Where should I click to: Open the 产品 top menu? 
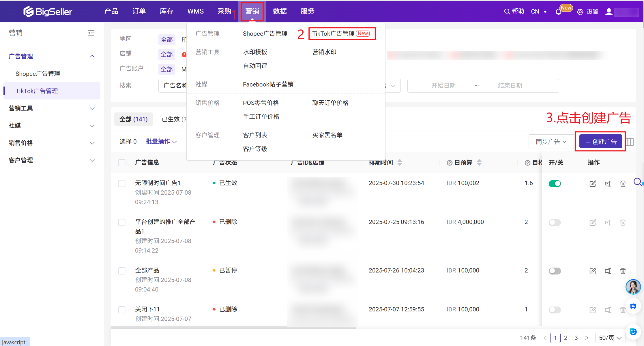click(111, 11)
